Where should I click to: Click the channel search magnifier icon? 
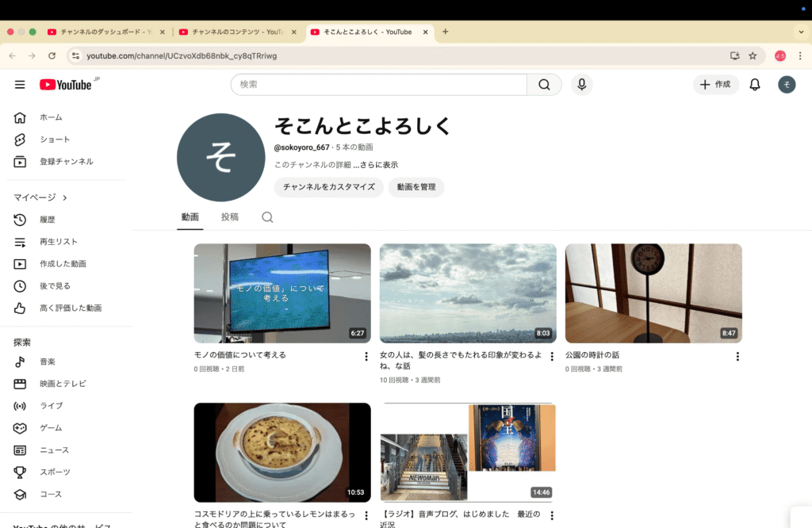pos(267,217)
